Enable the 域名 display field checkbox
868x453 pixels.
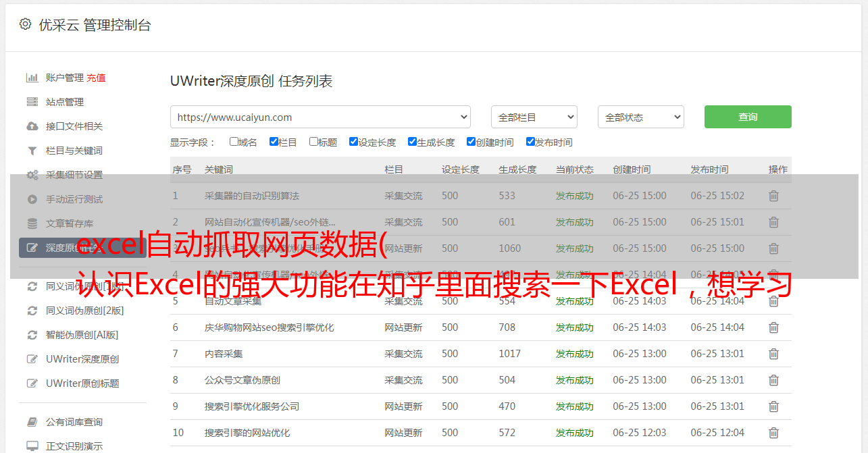pyautogui.click(x=234, y=142)
